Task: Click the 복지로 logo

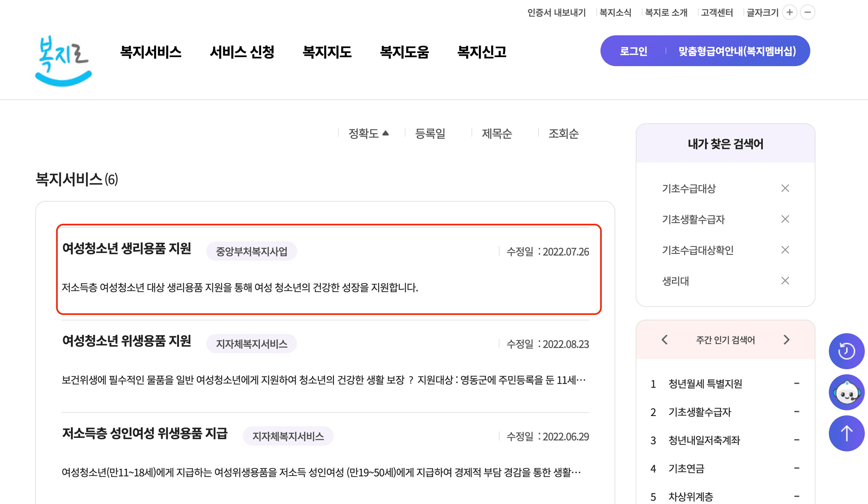Action: tap(64, 61)
